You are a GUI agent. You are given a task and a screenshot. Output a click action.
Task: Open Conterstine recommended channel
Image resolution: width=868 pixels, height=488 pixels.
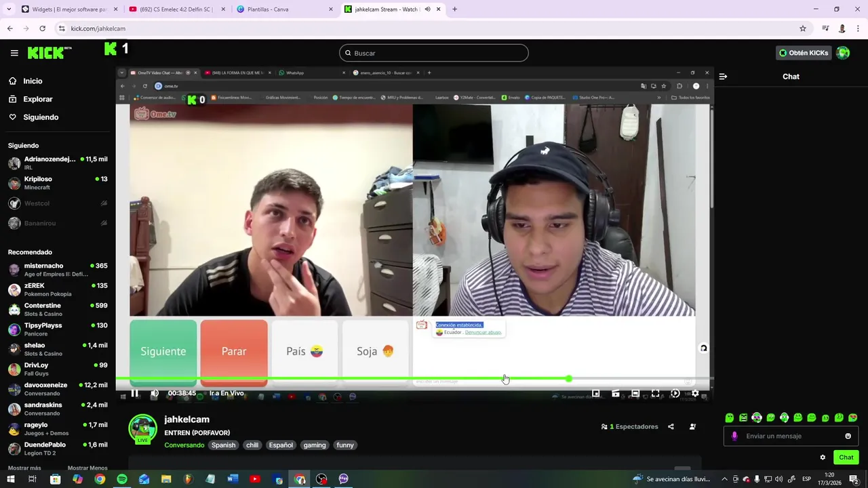58,310
